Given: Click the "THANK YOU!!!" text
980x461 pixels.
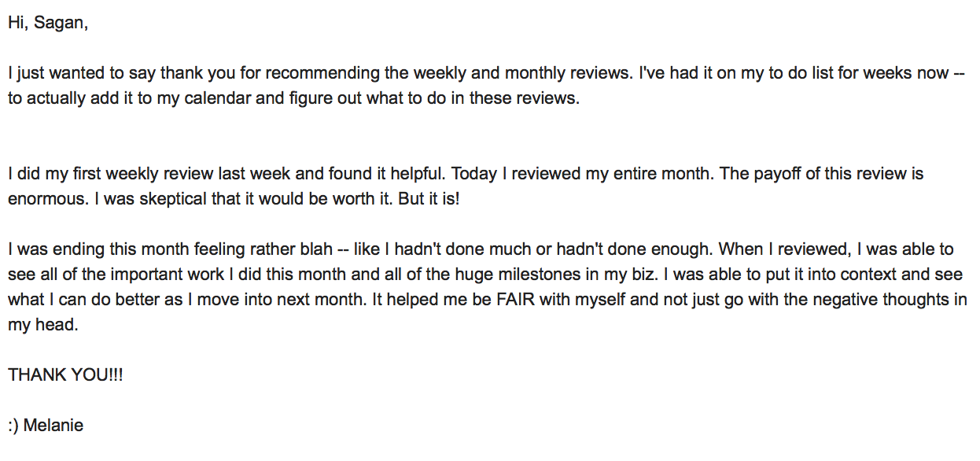Looking at the screenshot, I should pos(66,375).
